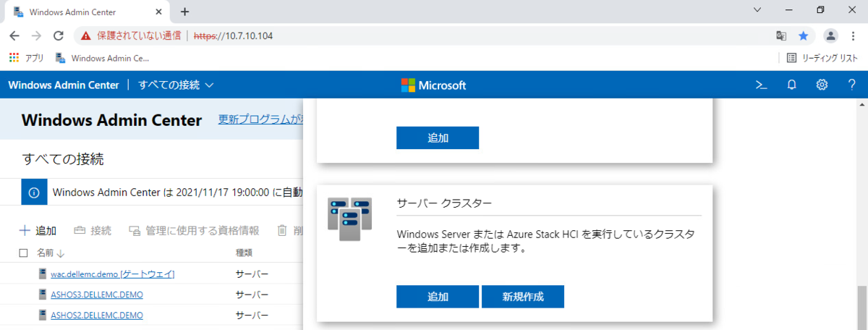Viewport: 868px width, 330px height.
Task: Click the delete trash icon in toolbar
Action: pyautogui.click(x=283, y=231)
